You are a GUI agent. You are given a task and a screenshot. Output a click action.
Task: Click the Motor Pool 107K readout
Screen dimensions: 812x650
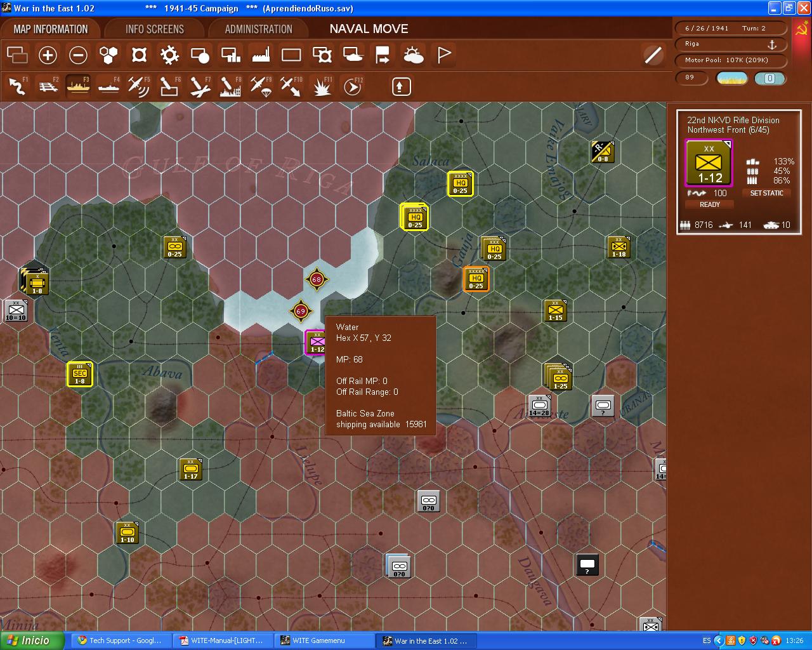730,60
